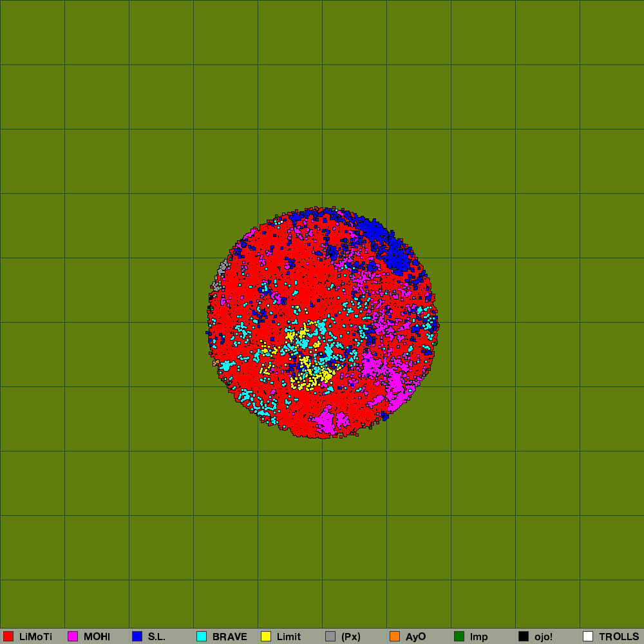Click the cyan BRAVE legend swatch
Screen dimensions: 644x644
(202, 636)
